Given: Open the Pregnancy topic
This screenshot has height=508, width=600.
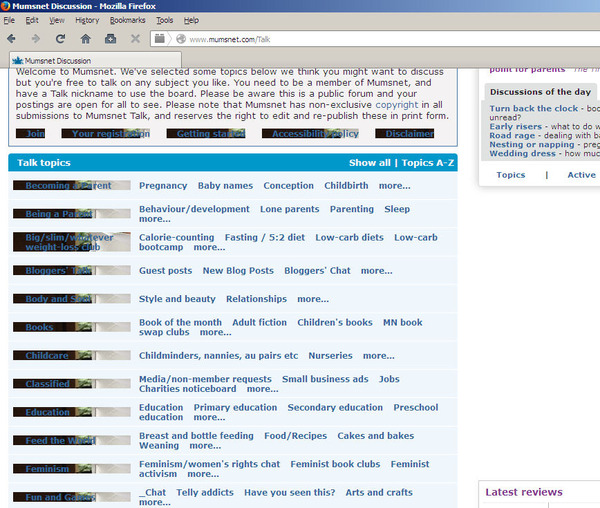Looking at the screenshot, I should pyautogui.click(x=163, y=186).
